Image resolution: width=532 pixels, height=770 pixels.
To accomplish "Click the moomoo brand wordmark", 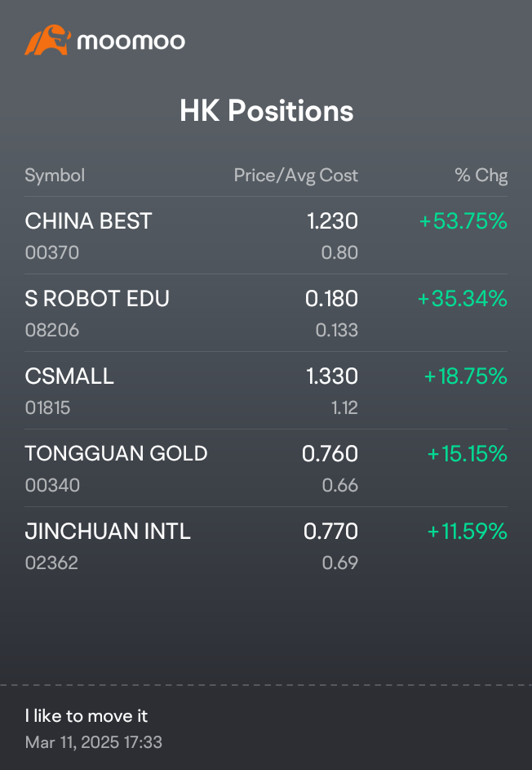I will 131,42.
